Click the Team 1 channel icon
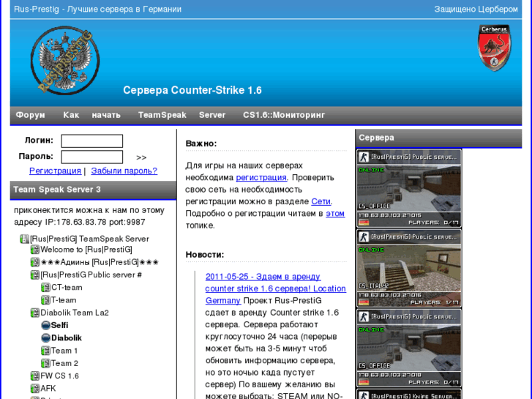This screenshot has height=399, width=532. (x=45, y=351)
